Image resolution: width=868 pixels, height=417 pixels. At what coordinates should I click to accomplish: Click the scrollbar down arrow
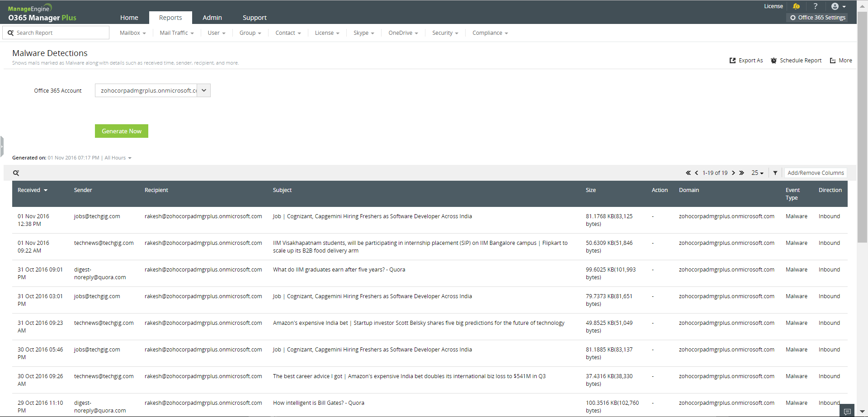point(863,412)
